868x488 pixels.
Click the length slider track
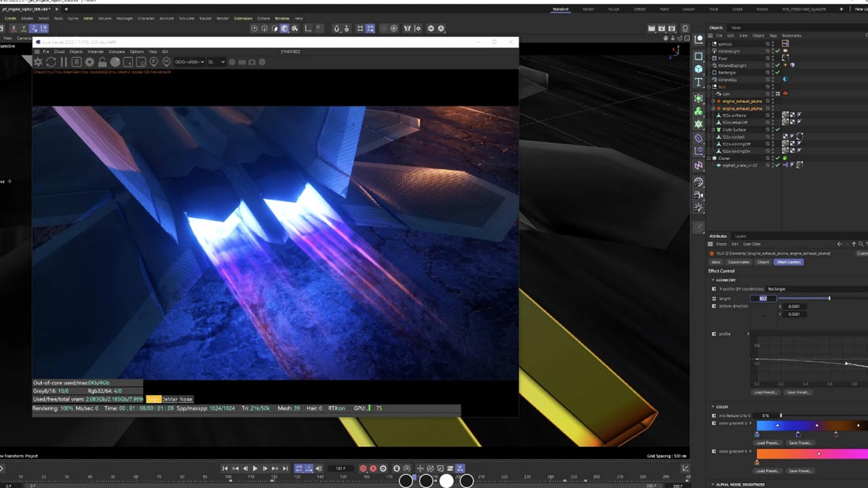click(x=804, y=298)
